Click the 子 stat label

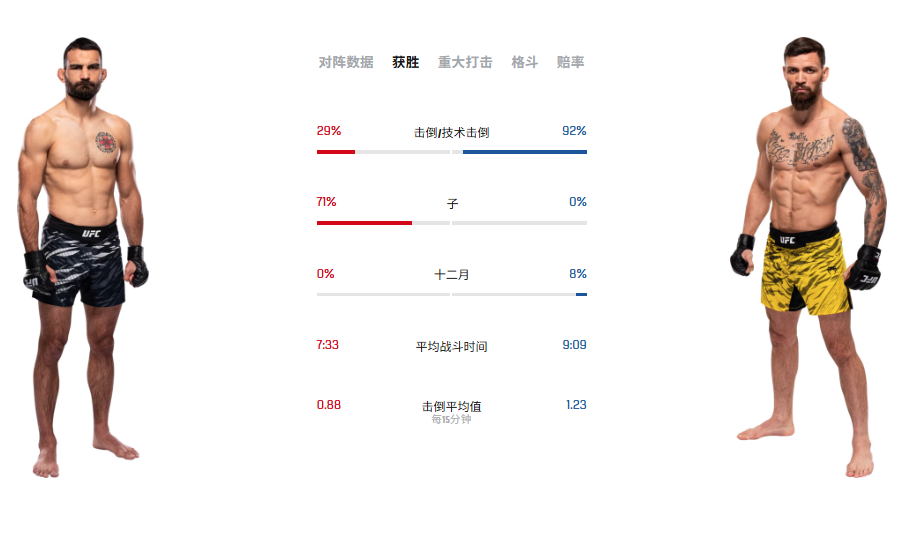point(452,203)
